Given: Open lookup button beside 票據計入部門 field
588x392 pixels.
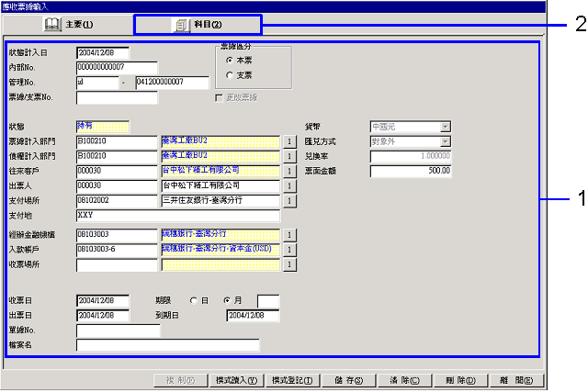Looking at the screenshot, I should click(x=288, y=142).
